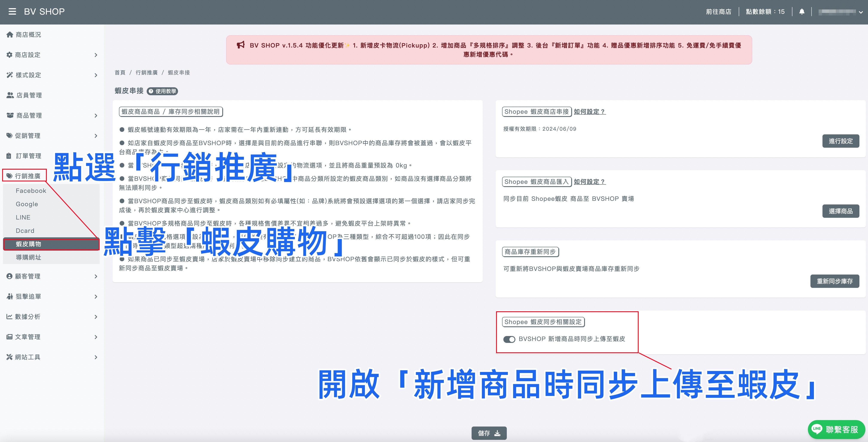
Task: Expand the 樣式設定 chevron
Action: pyautogui.click(x=96, y=75)
